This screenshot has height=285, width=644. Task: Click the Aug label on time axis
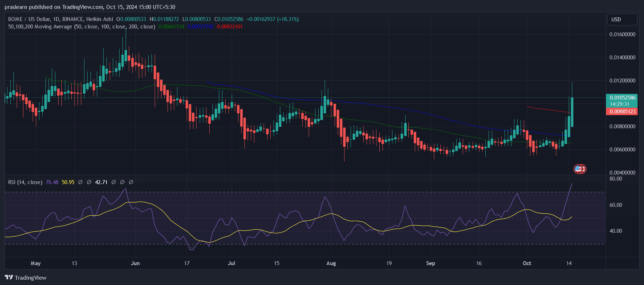tap(331, 263)
